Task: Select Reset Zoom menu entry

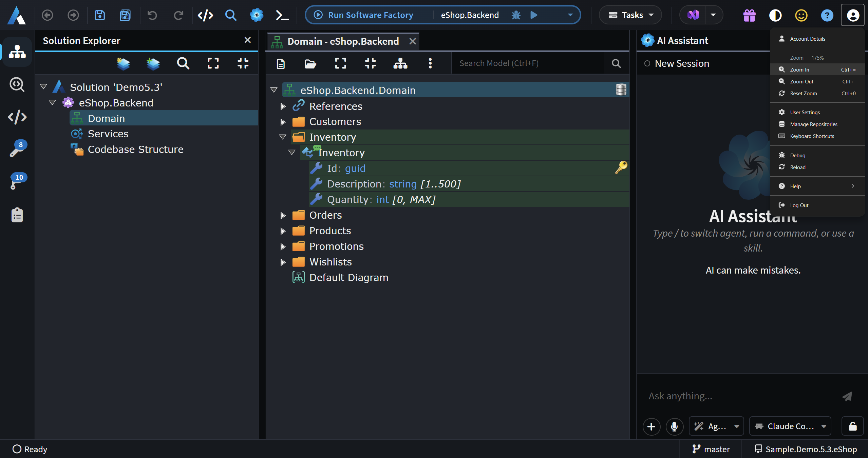Action: pyautogui.click(x=817, y=93)
